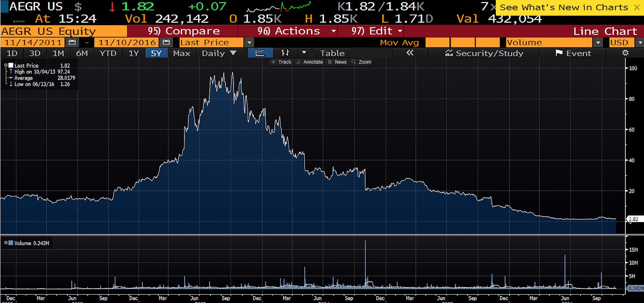Click the +0.07 price change value
Viewport: 644px width, 303px height.
tap(207, 7)
